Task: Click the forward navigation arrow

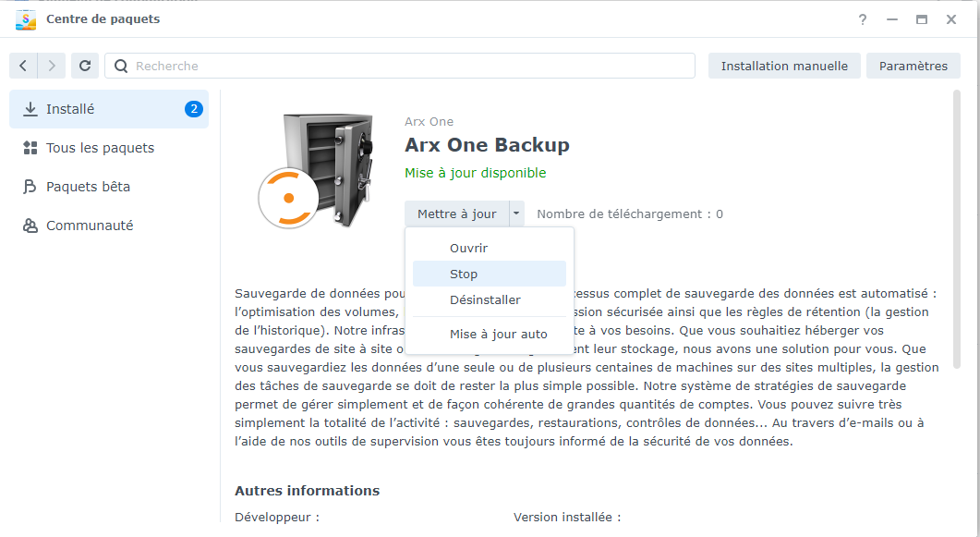Action: tap(51, 66)
